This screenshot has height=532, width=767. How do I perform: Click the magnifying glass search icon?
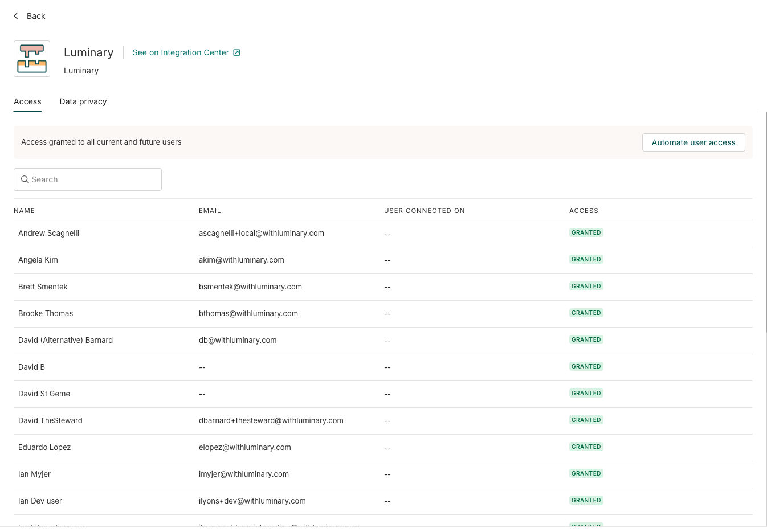tap(25, 179)
